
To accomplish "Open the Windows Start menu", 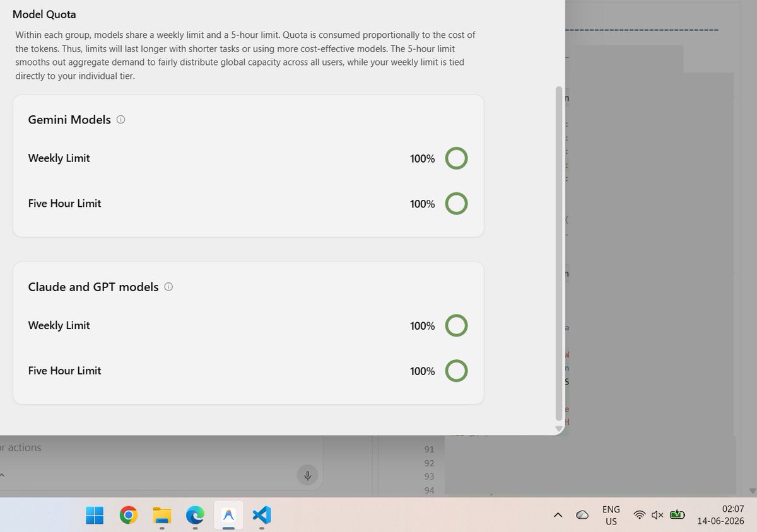I will (95, 515).
